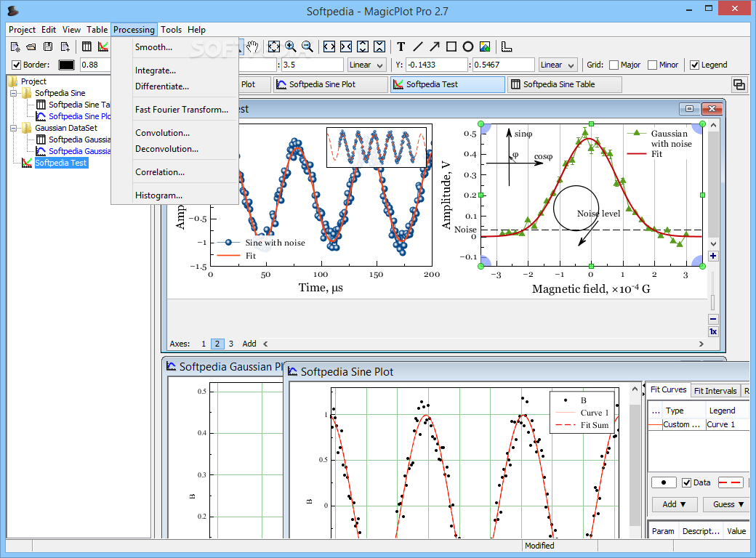The image size is (756, 558).
Task: Select axes 1 button
Action: point(204,344)
